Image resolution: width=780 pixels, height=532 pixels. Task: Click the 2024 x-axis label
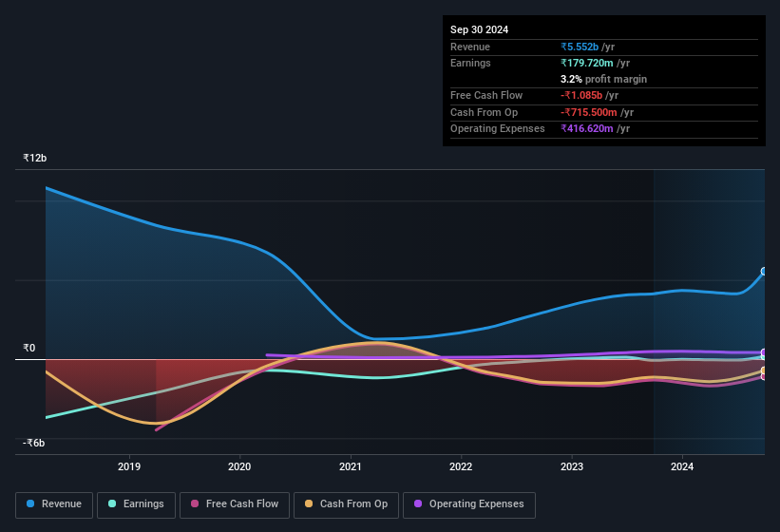682,466
